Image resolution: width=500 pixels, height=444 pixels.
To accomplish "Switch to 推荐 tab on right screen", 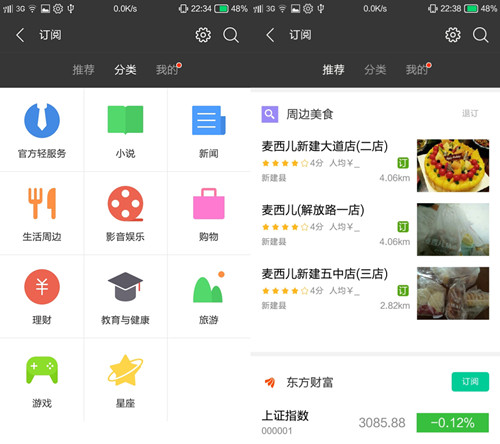I will click(x=333, y=70).
